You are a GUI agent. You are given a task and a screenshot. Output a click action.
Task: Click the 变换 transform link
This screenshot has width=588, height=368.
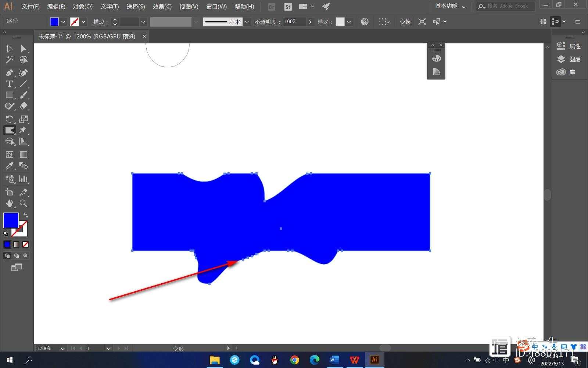405,22
